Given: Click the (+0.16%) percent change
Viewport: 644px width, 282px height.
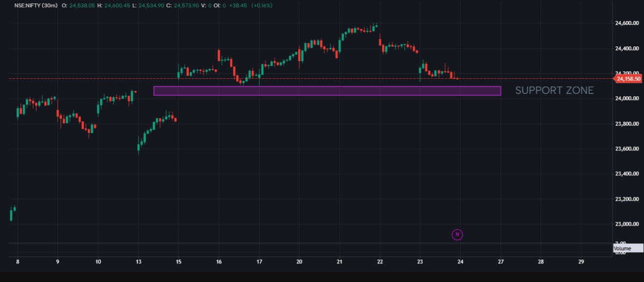Looking at the screenshot, I should point(262,5).
